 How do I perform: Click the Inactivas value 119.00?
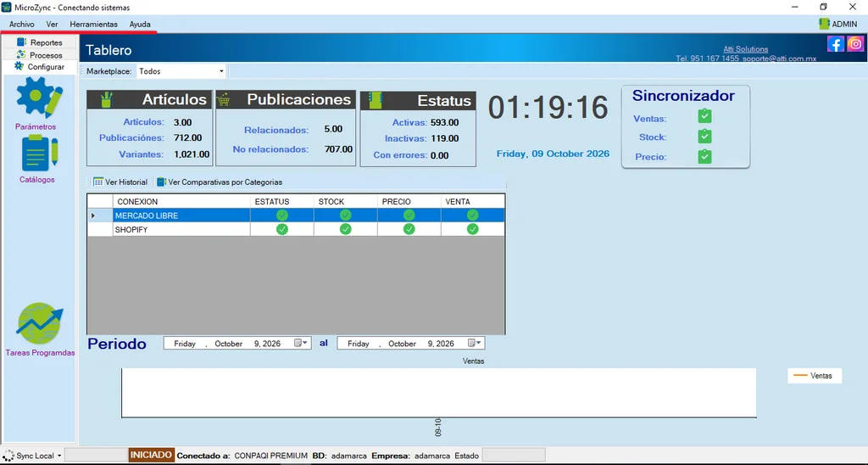[x=444, y=138]
